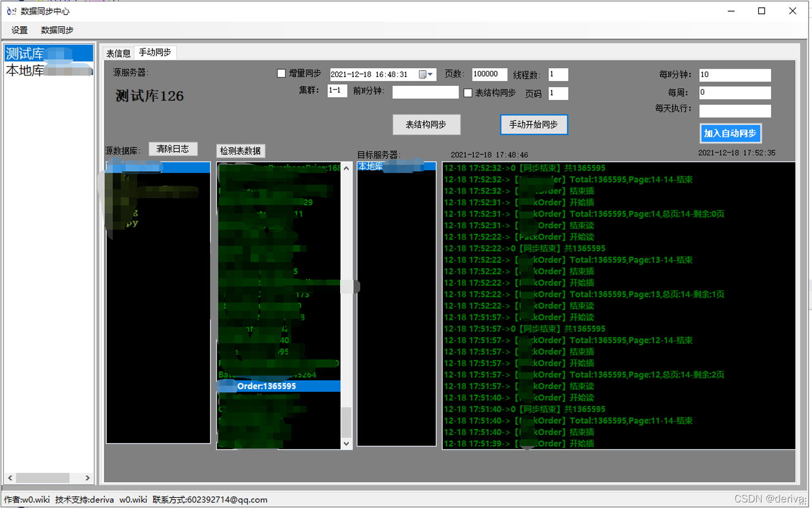
Task: Maximize the 数据同步中心 window
Action: tap(762, 11)
